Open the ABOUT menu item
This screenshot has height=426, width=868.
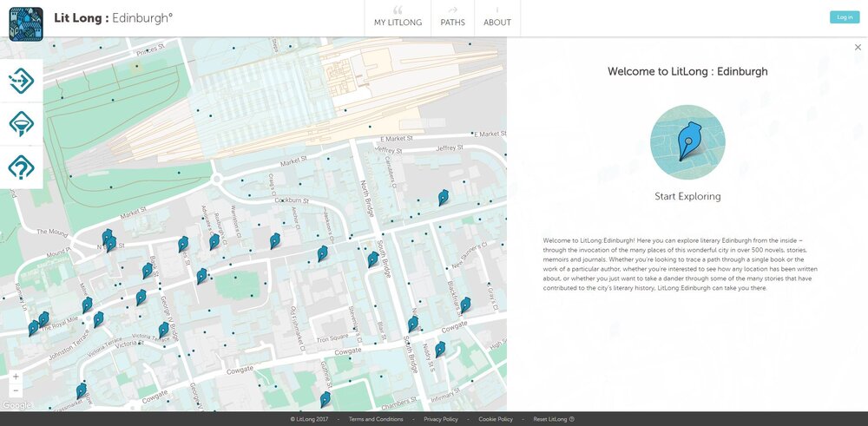click(x=497, y=17)
